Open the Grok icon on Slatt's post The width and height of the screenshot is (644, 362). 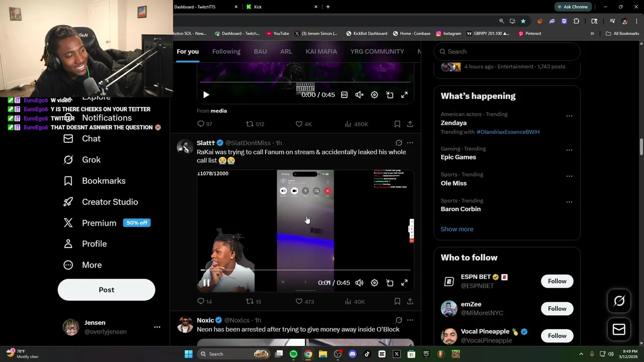pyautogui.click(x=398, y=143)
